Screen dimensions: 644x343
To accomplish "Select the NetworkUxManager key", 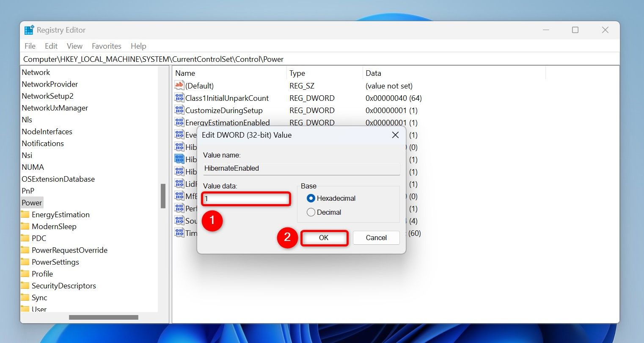I will click(x=55, y=108).
